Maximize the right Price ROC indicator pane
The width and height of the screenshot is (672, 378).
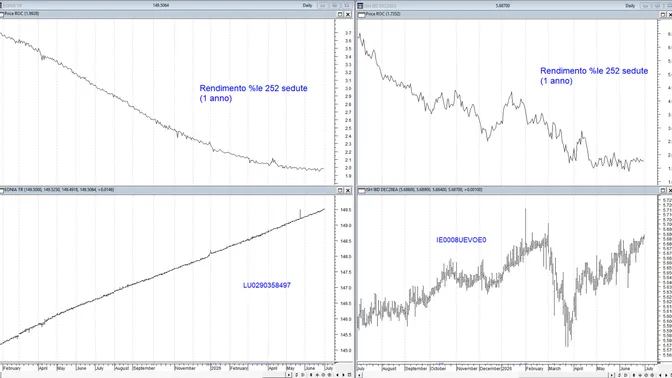663,14
